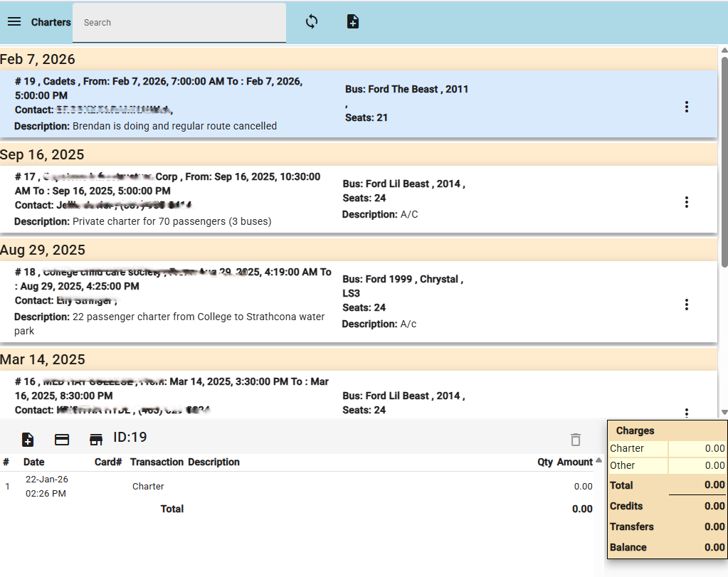Open options menu for charter #19 Cadets
The image size is (728, 577).
[x=686, y=107]
